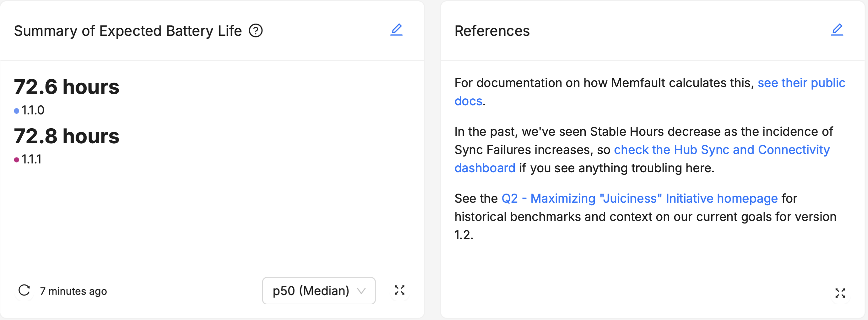Image resolution: width=868 pixels, height=320 pixels.
Task: Expand battery life panel to fullscreen
Action: (x=399, y=290)
